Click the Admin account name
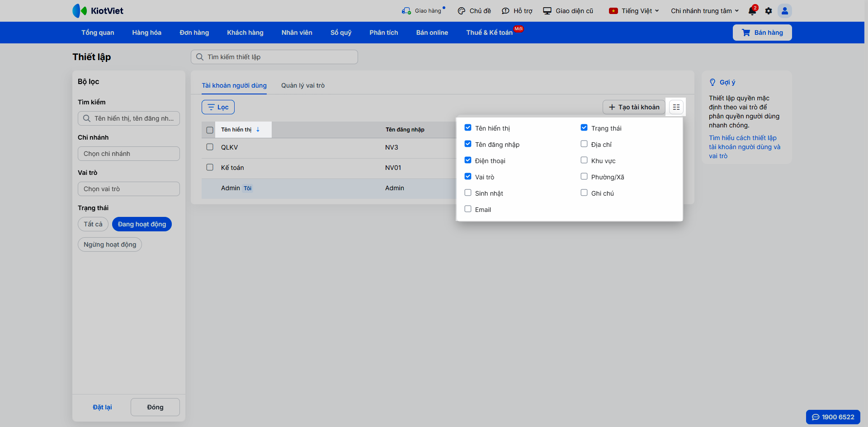 click(x=231, y=188)
